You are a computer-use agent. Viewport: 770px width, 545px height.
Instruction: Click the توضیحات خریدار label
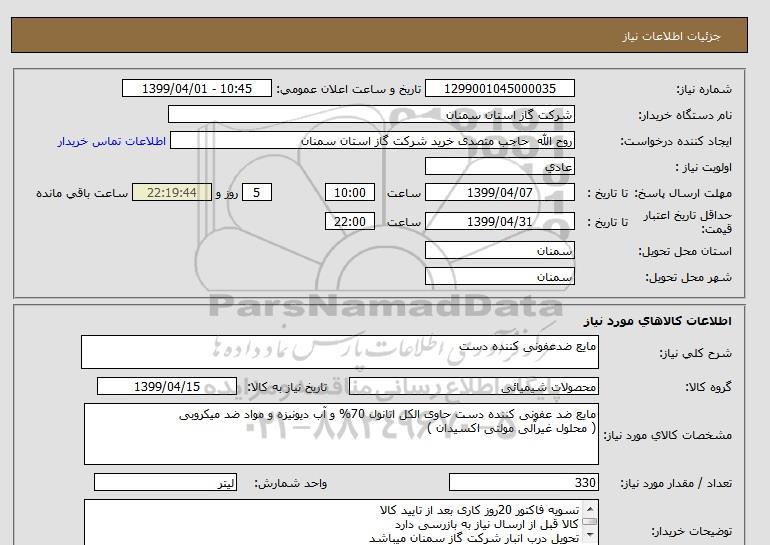coord(691,531)
